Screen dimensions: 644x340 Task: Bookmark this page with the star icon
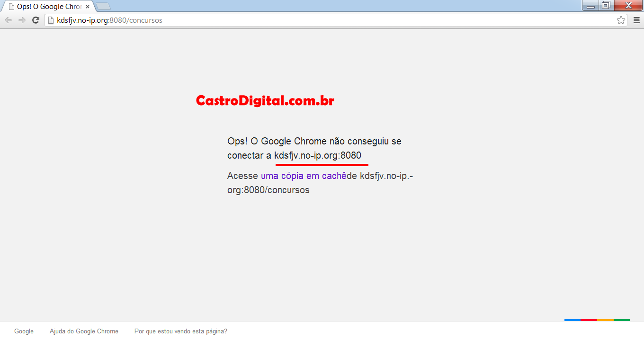point(621,20)
